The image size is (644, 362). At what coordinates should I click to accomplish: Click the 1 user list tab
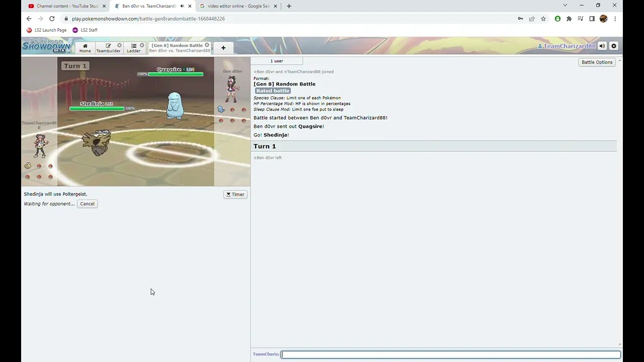[277, 61]
